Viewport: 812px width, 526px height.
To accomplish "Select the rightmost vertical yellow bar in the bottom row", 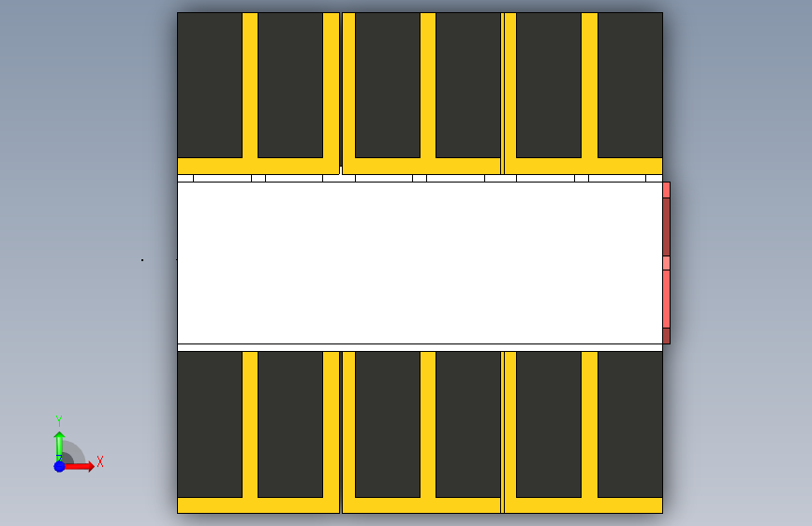I will (589, 425).
